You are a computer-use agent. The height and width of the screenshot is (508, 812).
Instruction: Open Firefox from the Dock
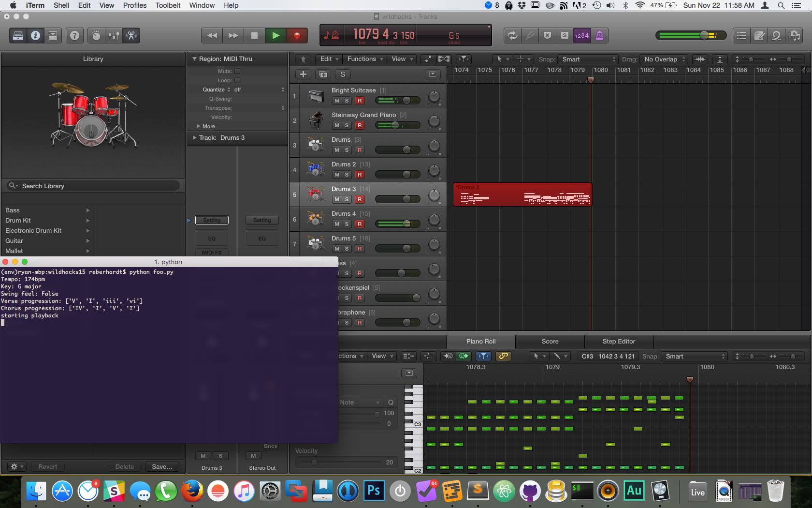[192, 491]
